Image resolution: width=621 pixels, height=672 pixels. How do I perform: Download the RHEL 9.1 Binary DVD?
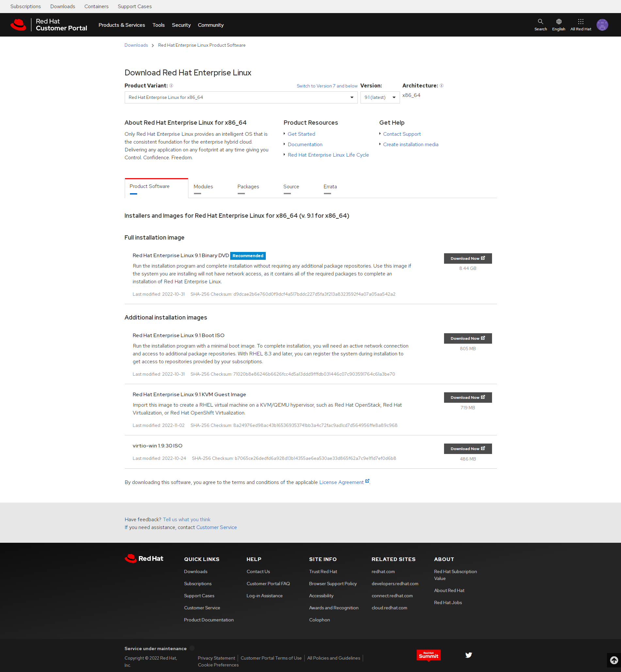(468, 258)
